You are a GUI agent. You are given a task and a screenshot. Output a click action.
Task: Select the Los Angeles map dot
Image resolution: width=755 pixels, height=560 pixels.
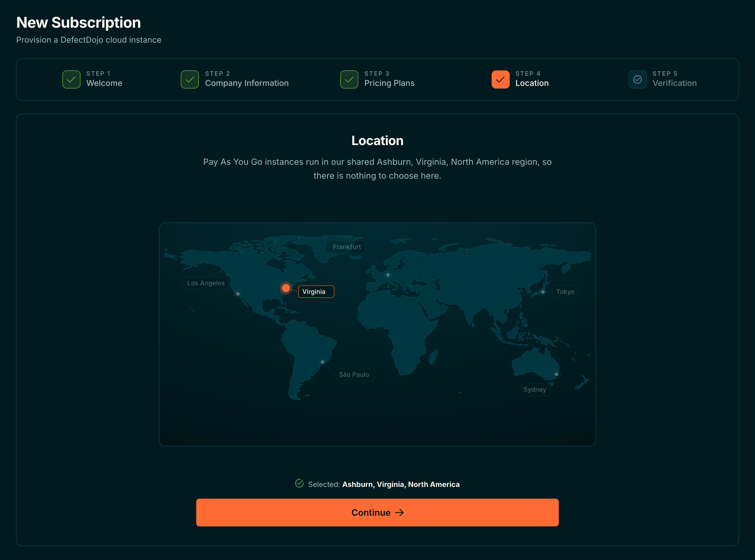(238, 294)
